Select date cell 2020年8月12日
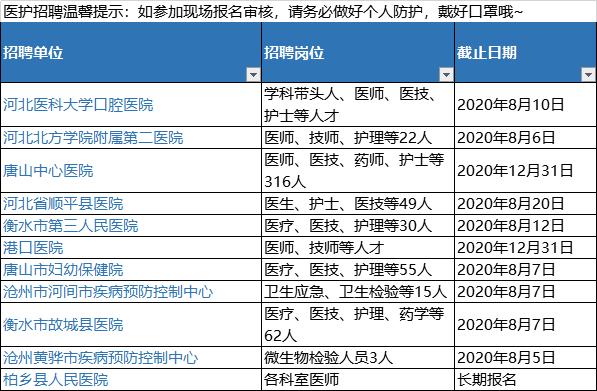 525,226
